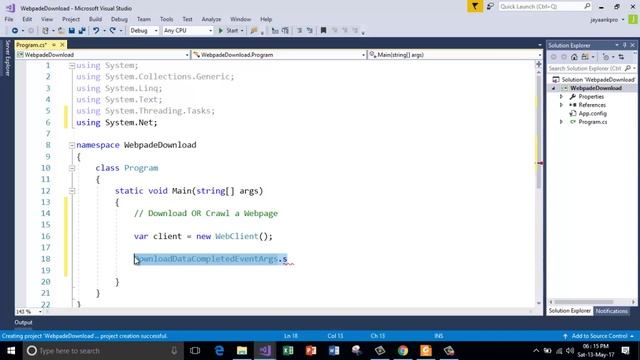Image resolution: width=640 pixels, height=360 pixels.
Task: Click the Quick Launch search box
Action: [x=544, y=7]
